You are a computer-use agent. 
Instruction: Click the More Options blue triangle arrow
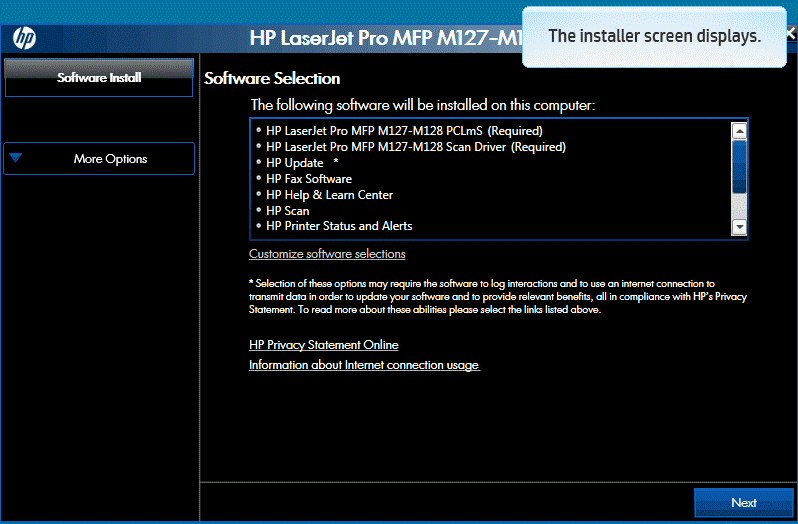pyautogui.click(x=16, y=158)
